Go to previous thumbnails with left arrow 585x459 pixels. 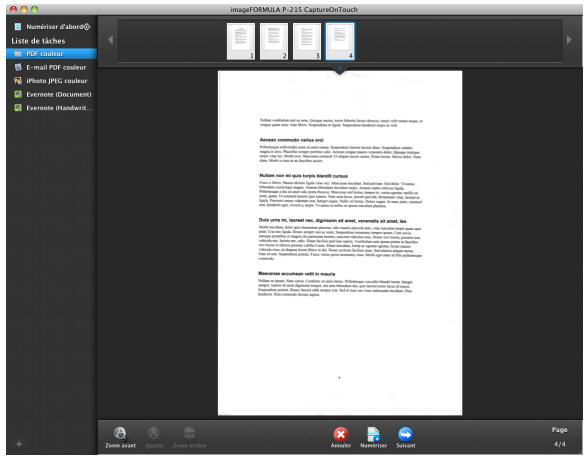(110, 40)
